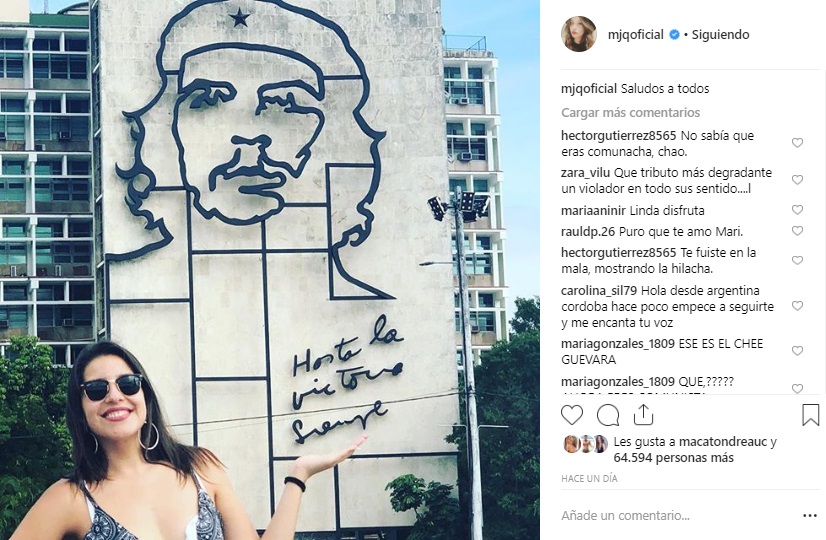Click the Añade un comentario field
Image resolution: width=826 pixels, height=540 pixels.
point(625,515)
